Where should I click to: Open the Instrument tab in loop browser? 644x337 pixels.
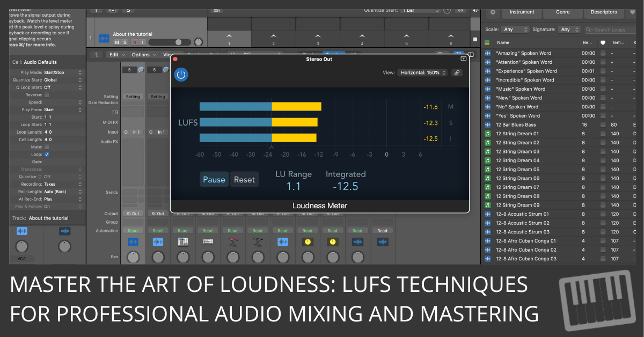(522, 12)
